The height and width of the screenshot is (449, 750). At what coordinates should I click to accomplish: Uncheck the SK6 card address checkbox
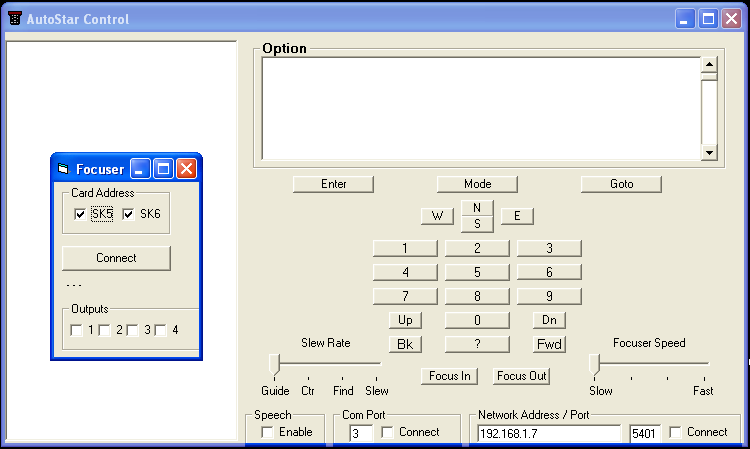tap(128, 214)
